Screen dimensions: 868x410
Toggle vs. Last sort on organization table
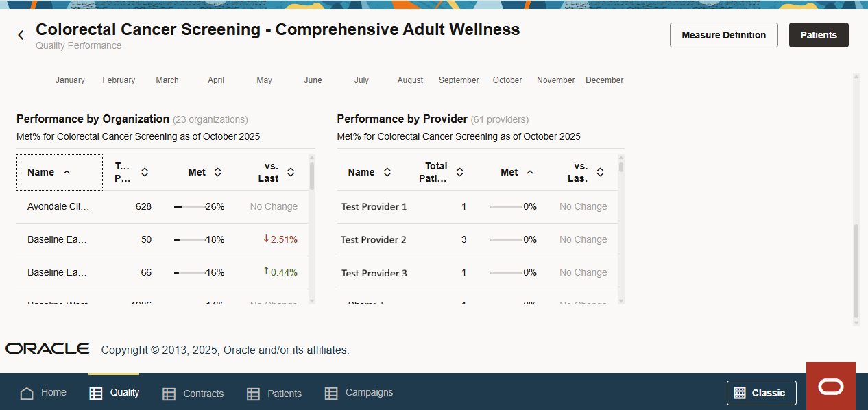(x=290, y=172)
